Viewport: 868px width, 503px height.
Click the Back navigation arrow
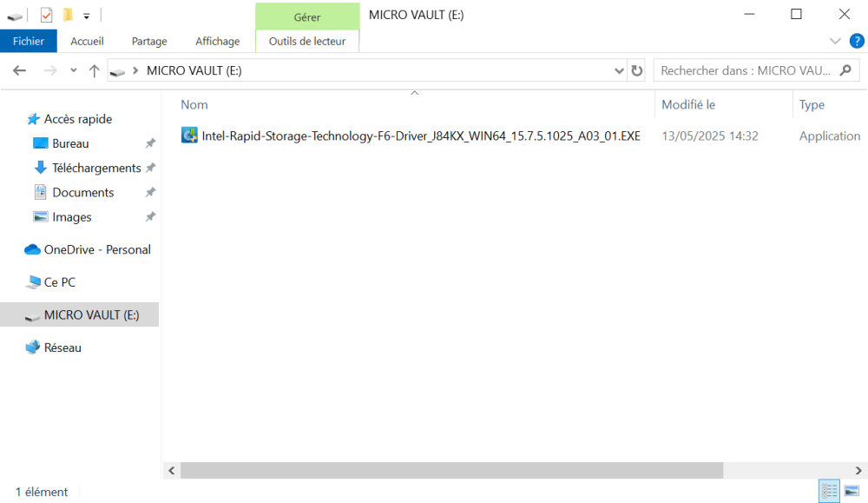(x=19, y=70)
